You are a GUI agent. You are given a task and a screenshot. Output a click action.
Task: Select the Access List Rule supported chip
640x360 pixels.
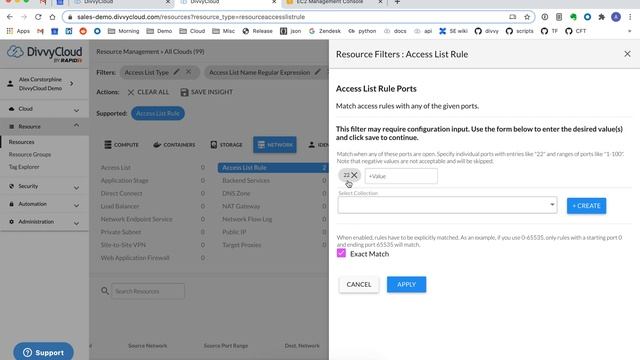tap(158, 113)
